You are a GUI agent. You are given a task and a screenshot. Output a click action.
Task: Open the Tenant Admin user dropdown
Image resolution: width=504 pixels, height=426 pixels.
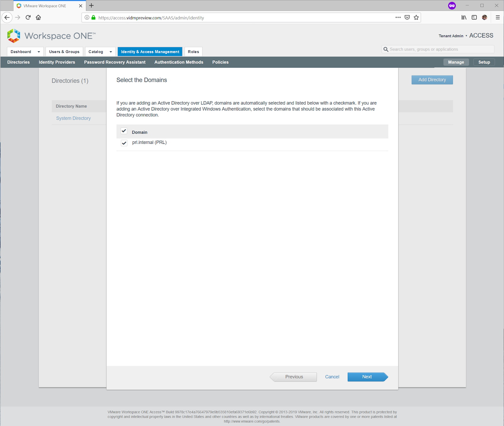(x=453, y=36)
